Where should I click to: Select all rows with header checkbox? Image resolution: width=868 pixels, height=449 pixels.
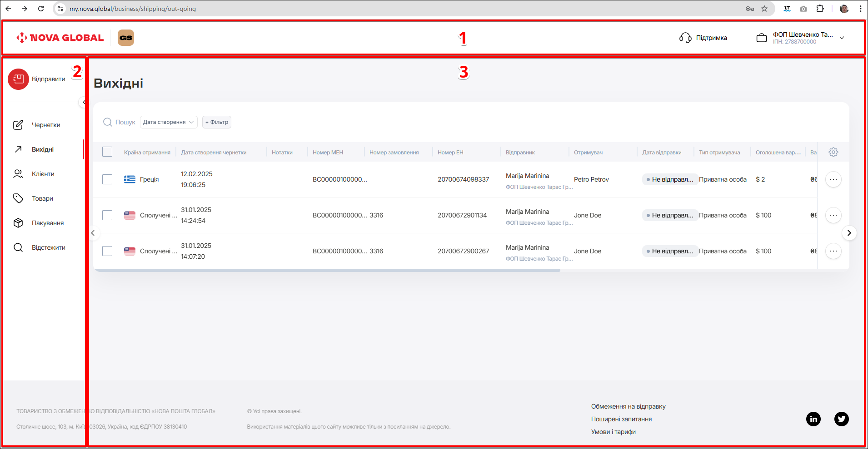tap(107, 152)
